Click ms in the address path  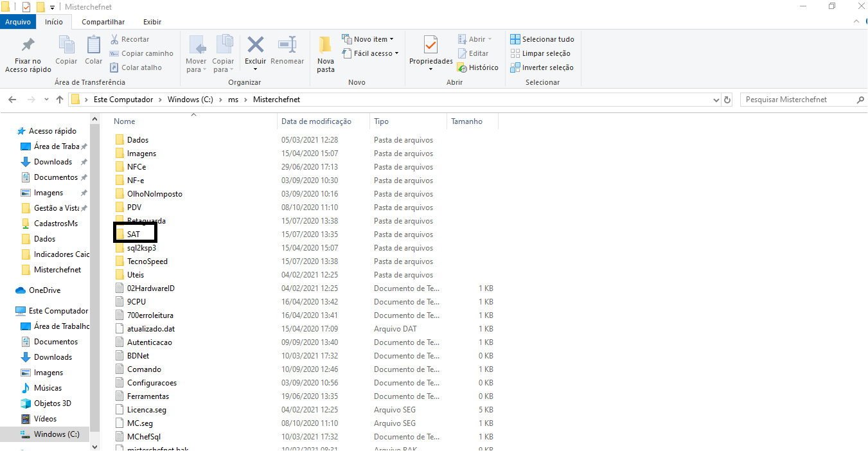[x=233, y=100]
